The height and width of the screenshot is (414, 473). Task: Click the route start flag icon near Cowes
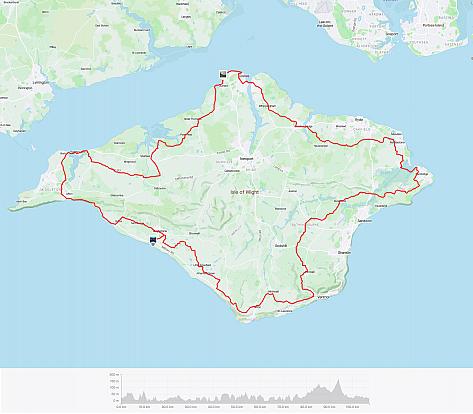(223, 74)
